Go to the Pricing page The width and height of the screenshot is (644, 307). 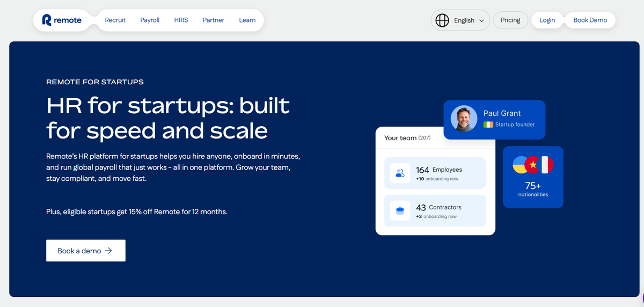point(510,20)
